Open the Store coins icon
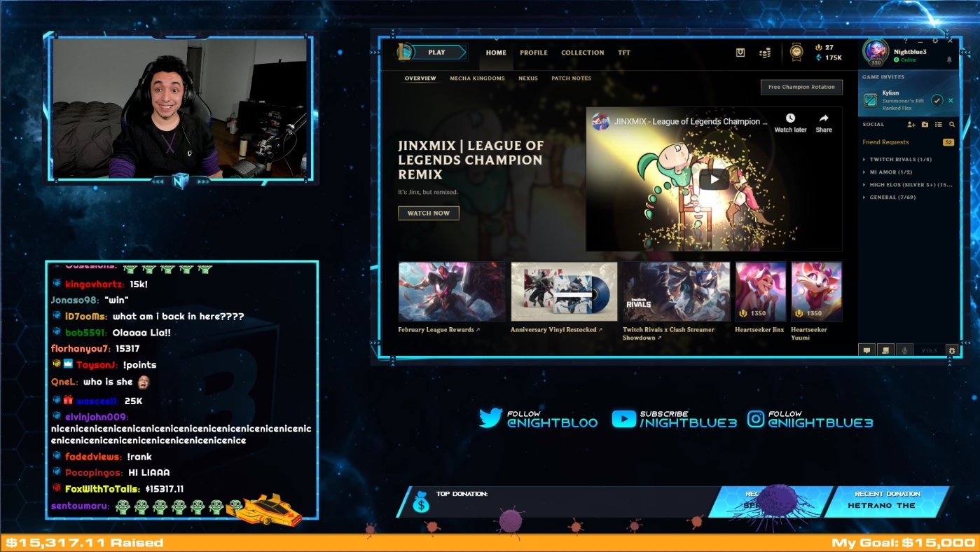Image resolution: width=980 pixels, height=552 pixels. pyautogui.click(x=766, y=53)
